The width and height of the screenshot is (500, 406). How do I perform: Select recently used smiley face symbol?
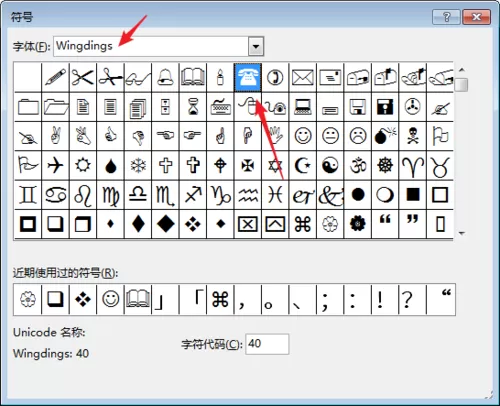[x=110, y=299]
